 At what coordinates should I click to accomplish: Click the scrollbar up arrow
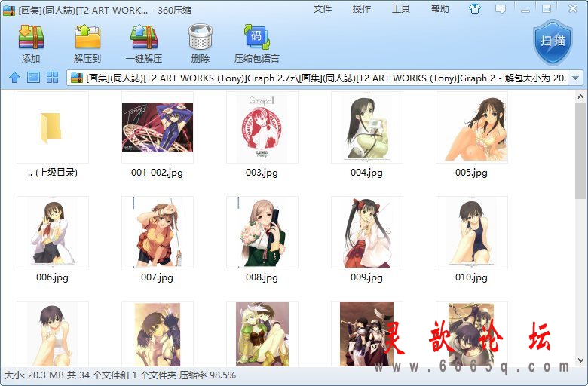580,96
